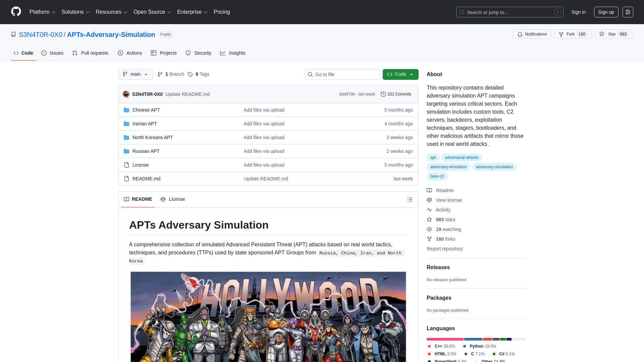This screenshot has height=362, width=644.
Task: Open the main branch dropdown
Action: (x=135, y=74)
